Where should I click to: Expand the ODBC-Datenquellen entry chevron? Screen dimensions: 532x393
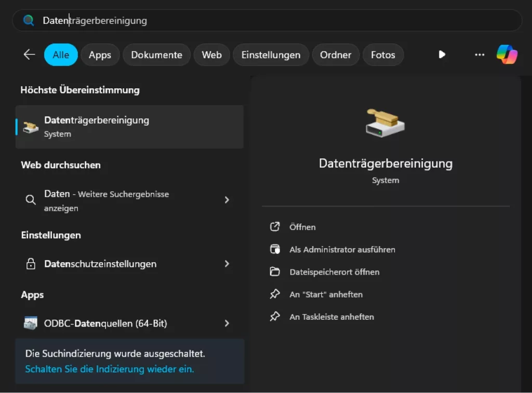click(x=227, y=323)
